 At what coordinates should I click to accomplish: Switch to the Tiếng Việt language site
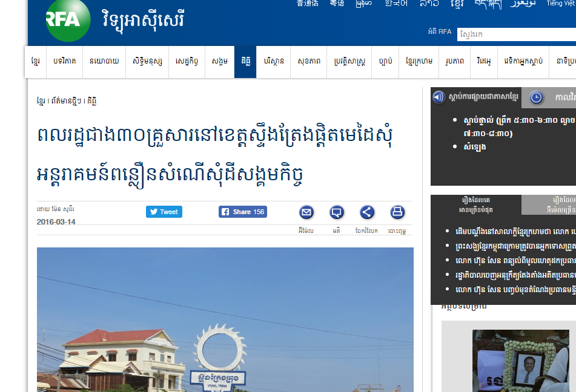[561, 3]
